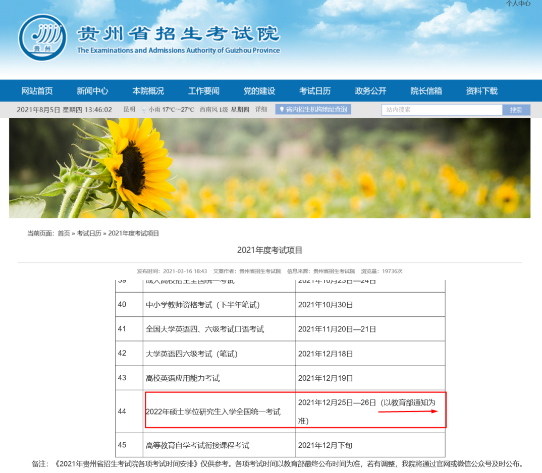Click the sunflower banner image
542x473 pixels.
(x=270, y=168)
